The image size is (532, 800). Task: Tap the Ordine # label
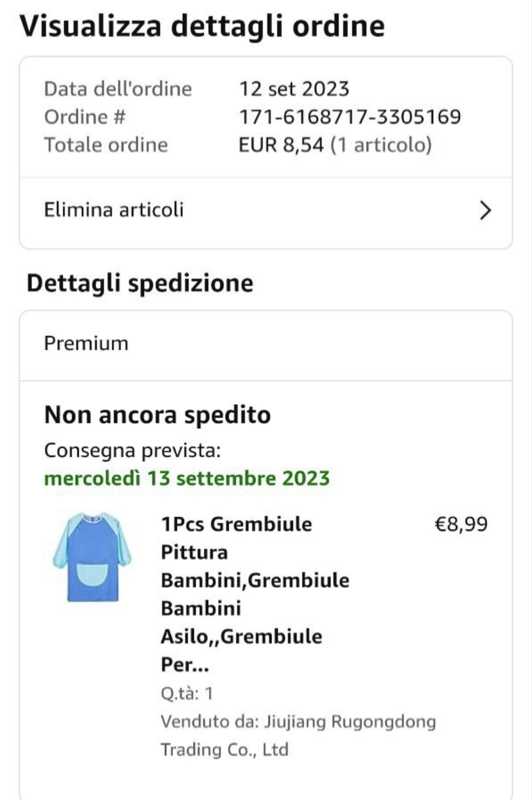click(x=85, y=117)
